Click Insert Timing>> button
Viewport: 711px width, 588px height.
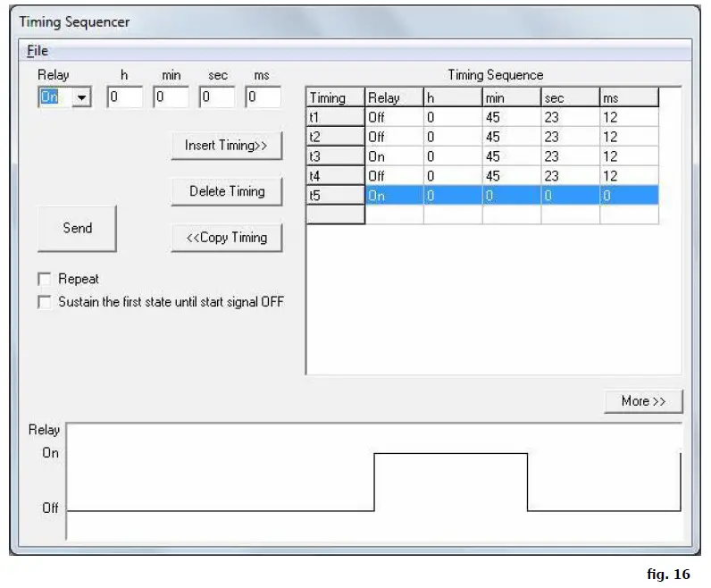pyautogui.click(x=227, y=146)
